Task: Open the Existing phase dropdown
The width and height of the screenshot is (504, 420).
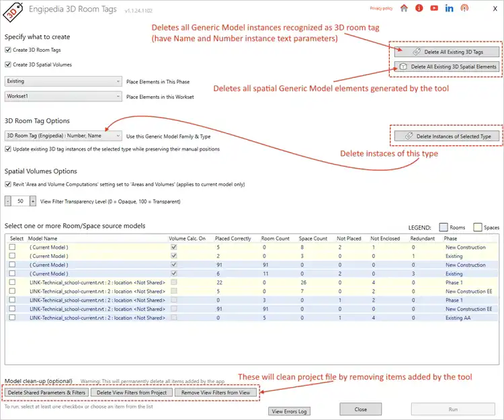Action: pyautogui.click(x=62, y=81)
